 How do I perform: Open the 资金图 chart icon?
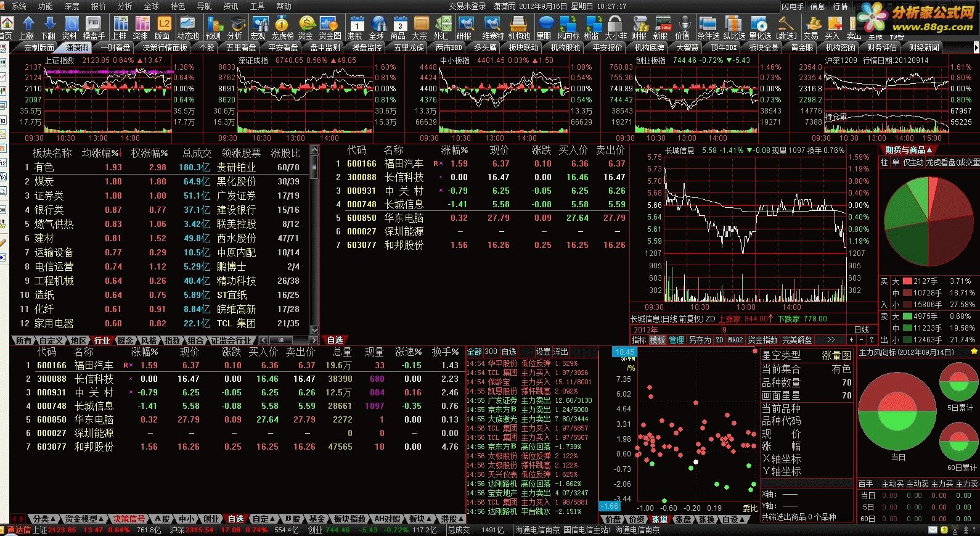pyautogui.click(x=330, y=28)
